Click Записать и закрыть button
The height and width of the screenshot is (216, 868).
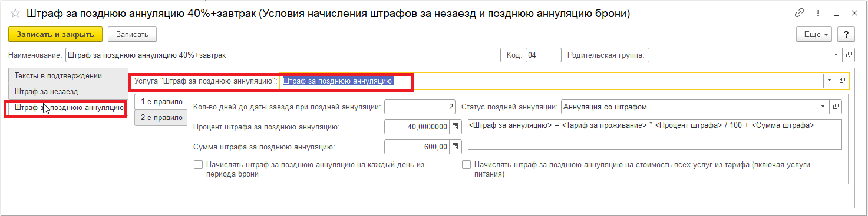[x=55, y=35]
